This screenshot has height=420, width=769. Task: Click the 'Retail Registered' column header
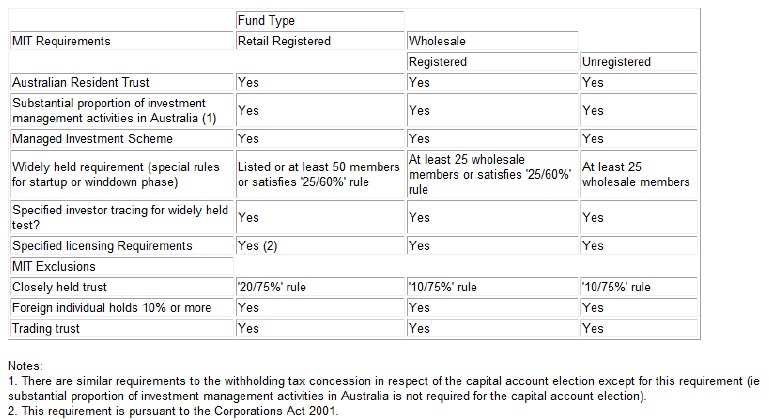point(320,41)
